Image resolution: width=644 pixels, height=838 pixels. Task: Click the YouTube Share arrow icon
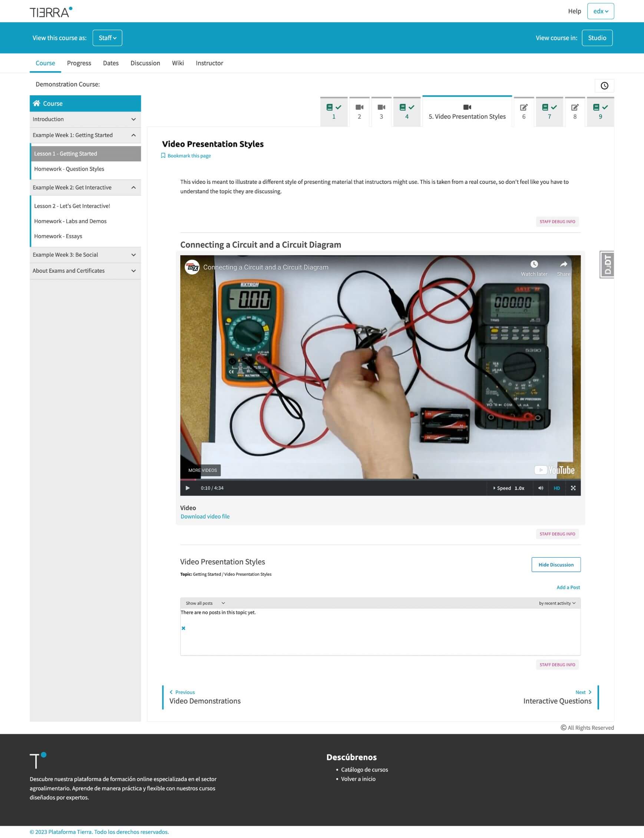tap(563, 264)
